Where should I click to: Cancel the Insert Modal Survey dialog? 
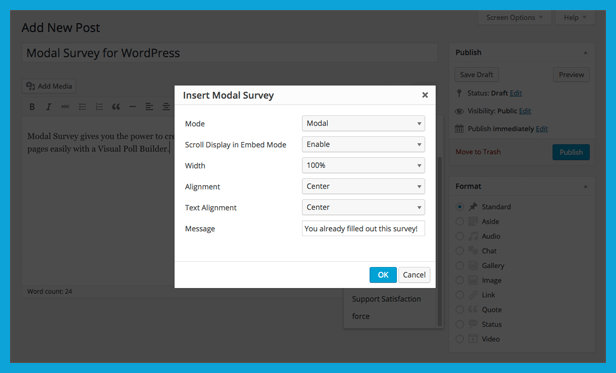pos(414,275)
